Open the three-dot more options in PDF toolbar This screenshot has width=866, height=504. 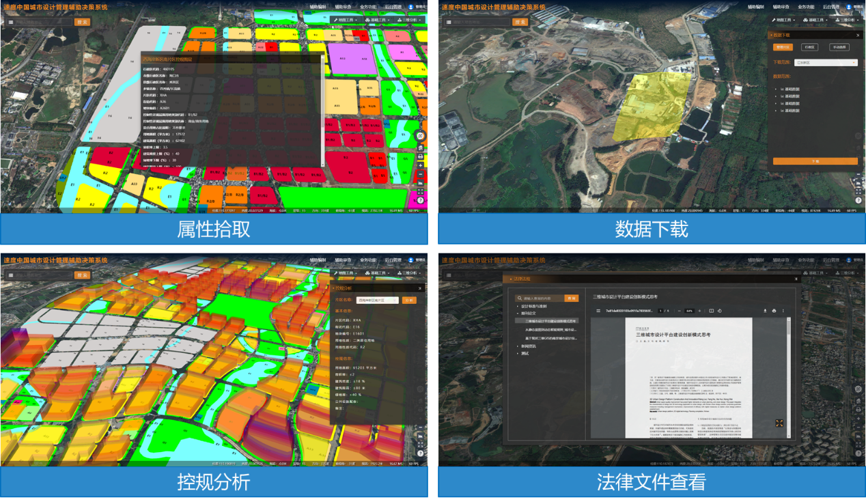pos(783,311)
